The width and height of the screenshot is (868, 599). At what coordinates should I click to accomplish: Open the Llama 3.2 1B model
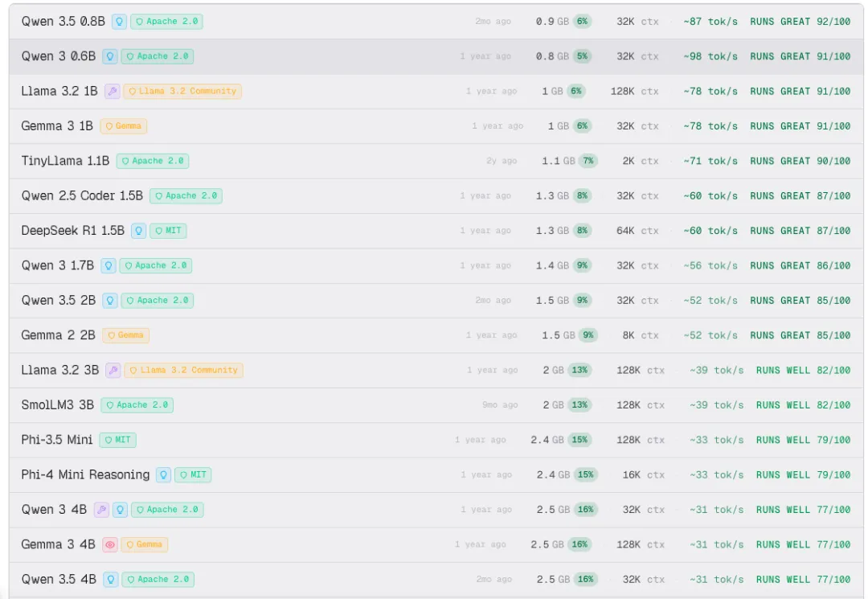59,92
